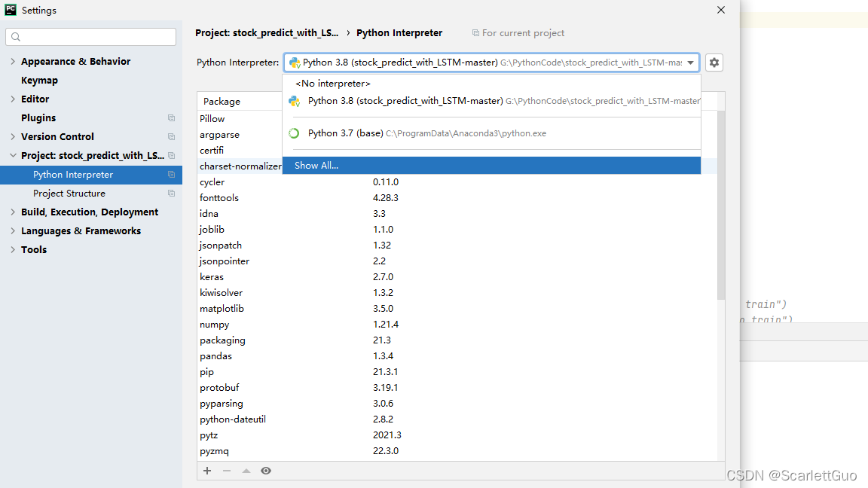Select the keras package row
Image resolution: width=868 pixels, height=488 pixels.
click(457, 276)
